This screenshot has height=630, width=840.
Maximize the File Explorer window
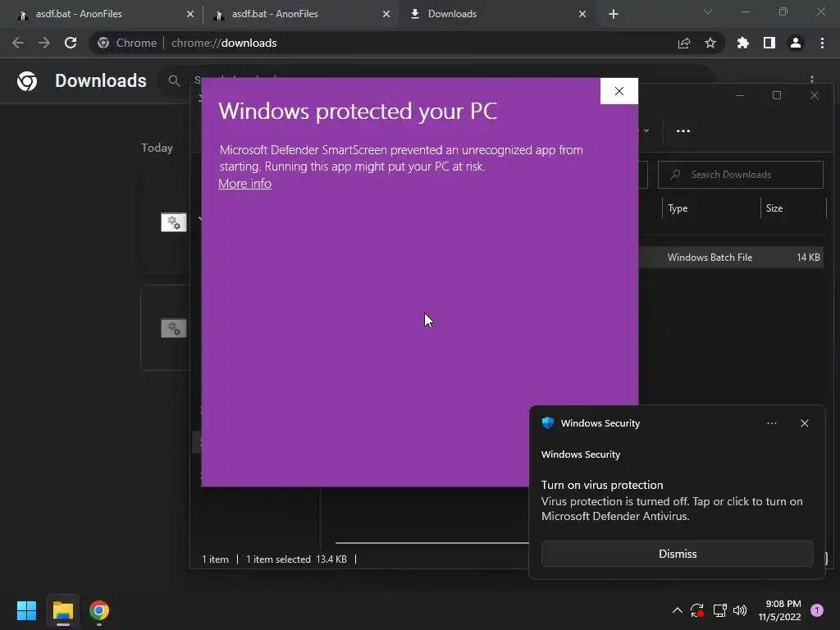[x=777, y=95]
